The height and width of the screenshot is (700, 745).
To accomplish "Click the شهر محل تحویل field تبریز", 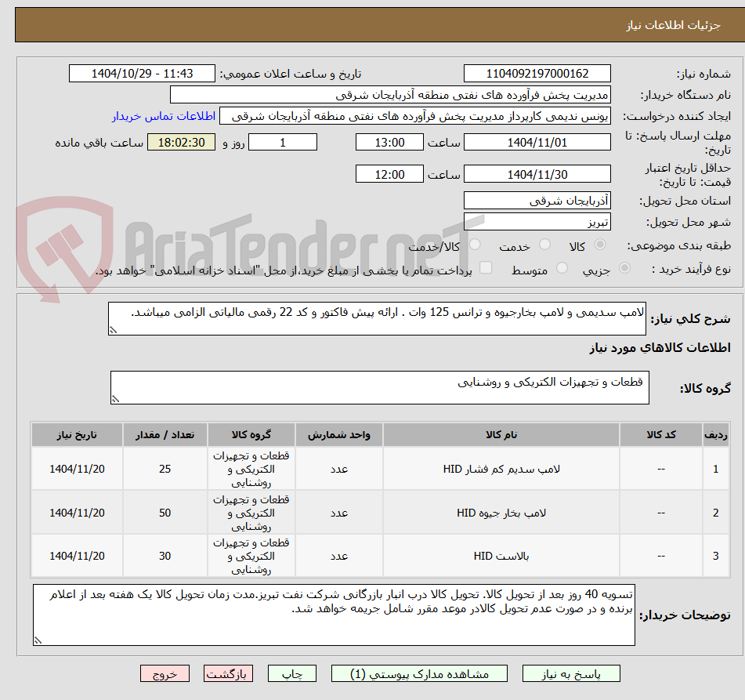I will tap(537, 222).
